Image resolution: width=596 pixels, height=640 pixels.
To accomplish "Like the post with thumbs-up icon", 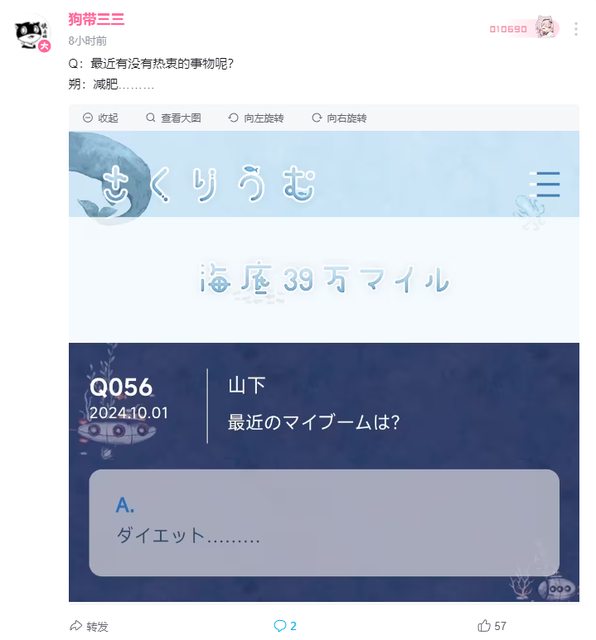I will (484, 625).
